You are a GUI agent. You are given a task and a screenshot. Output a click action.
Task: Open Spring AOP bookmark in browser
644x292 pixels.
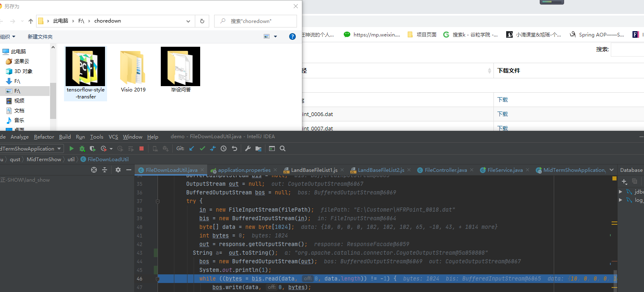[x=597, y=34]
